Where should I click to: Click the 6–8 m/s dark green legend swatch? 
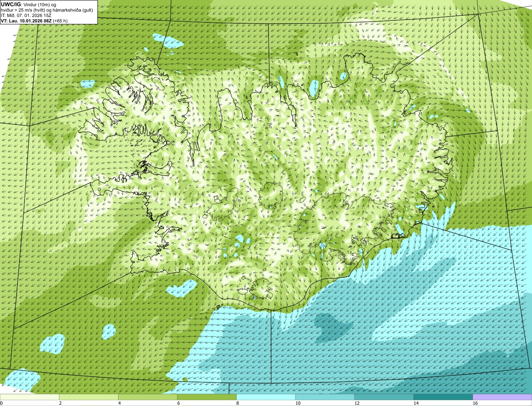(x=207, y=397)
